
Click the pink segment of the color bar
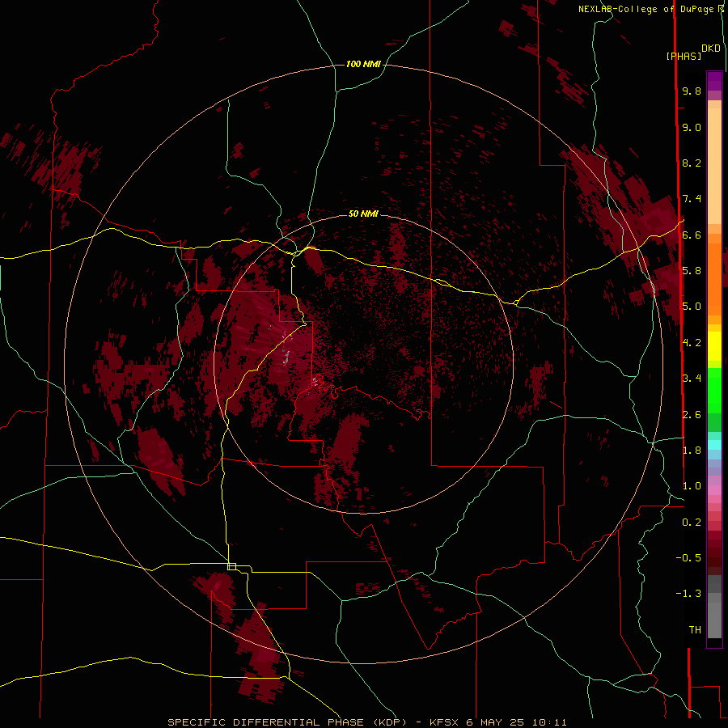click(714, 490)
